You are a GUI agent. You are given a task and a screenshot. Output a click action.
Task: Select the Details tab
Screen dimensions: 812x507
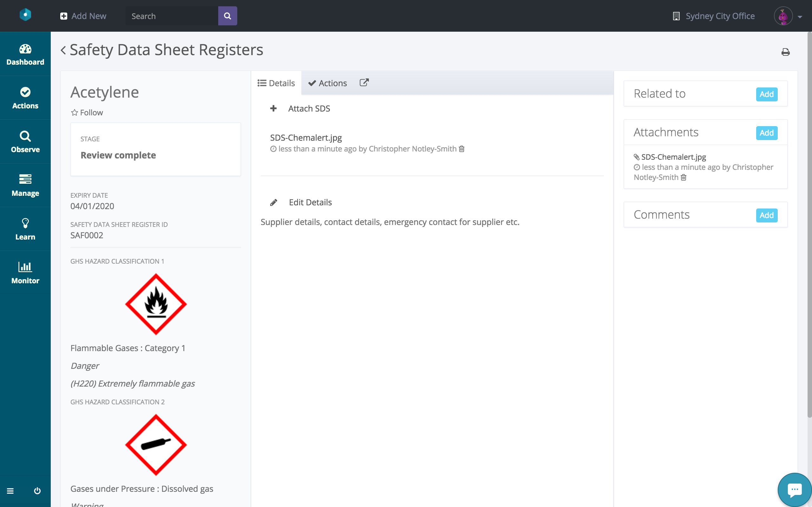tap(276, 83)
